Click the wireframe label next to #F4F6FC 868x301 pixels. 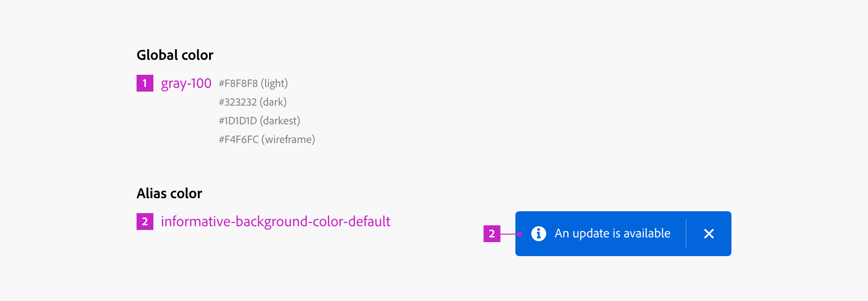tap(289, 139)
